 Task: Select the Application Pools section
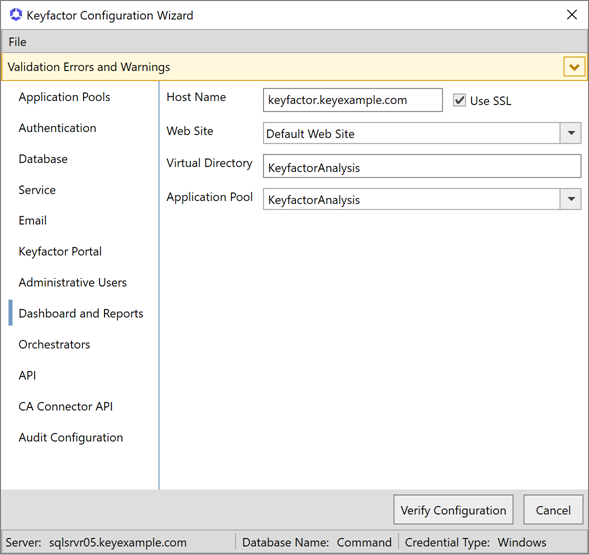coord(64,97)
